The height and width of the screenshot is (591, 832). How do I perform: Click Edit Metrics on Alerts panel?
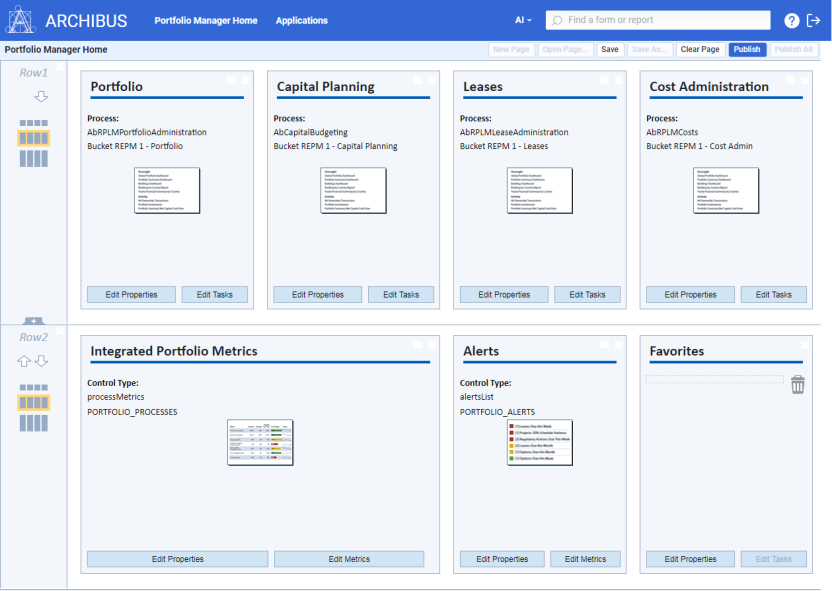(x=585, y=559)
